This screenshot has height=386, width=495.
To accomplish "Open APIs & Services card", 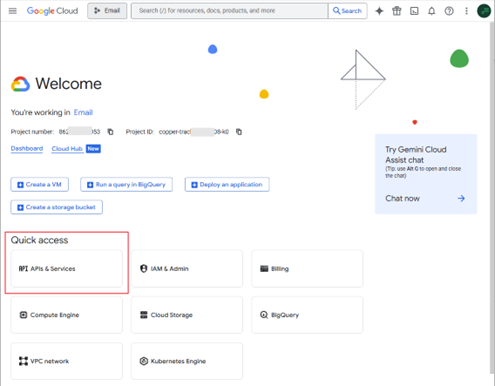I will click(x=67, y=269).
